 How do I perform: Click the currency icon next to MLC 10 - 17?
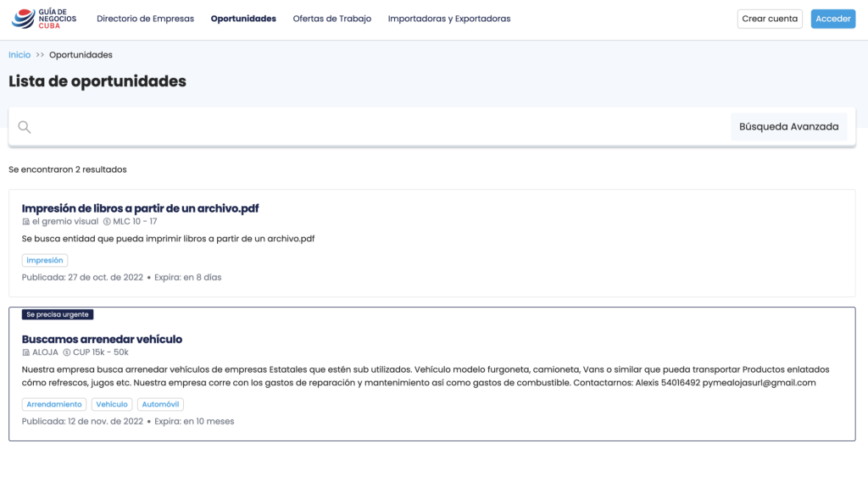(107, 221)
